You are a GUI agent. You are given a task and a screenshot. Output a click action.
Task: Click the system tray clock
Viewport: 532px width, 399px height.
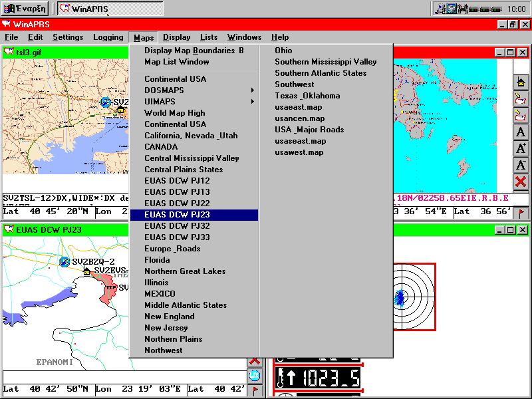tap(517, 9)
